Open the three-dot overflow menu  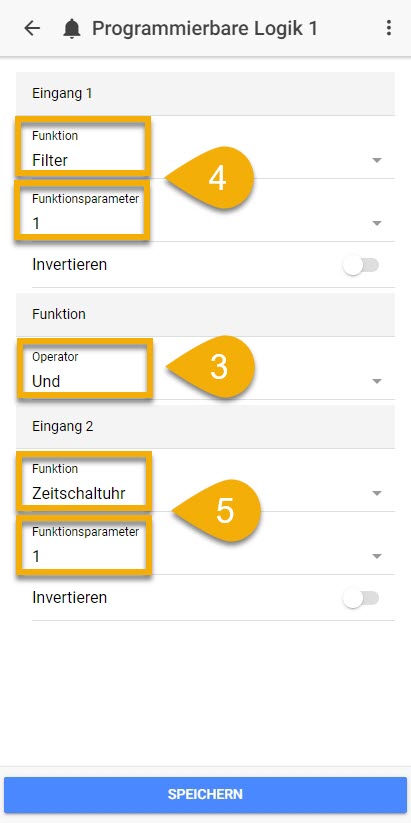coord(388,28)
